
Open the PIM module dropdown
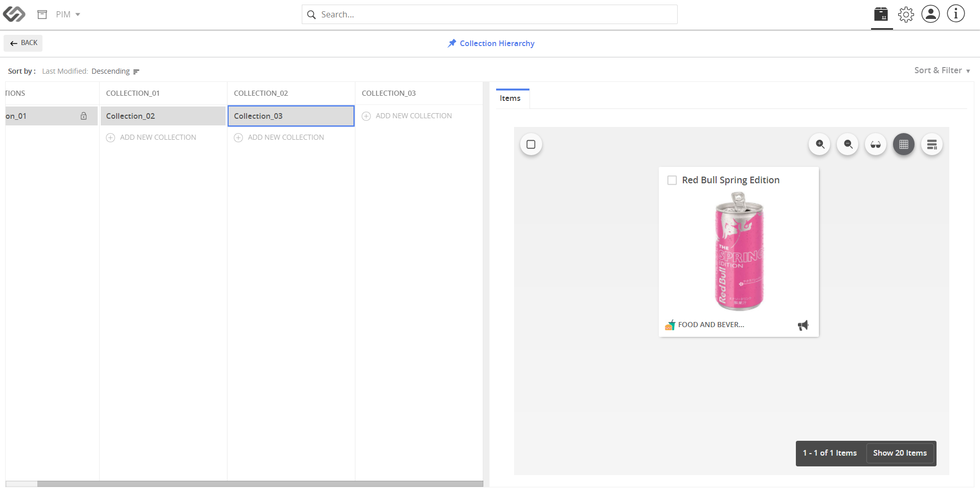(x=68, y=14)
